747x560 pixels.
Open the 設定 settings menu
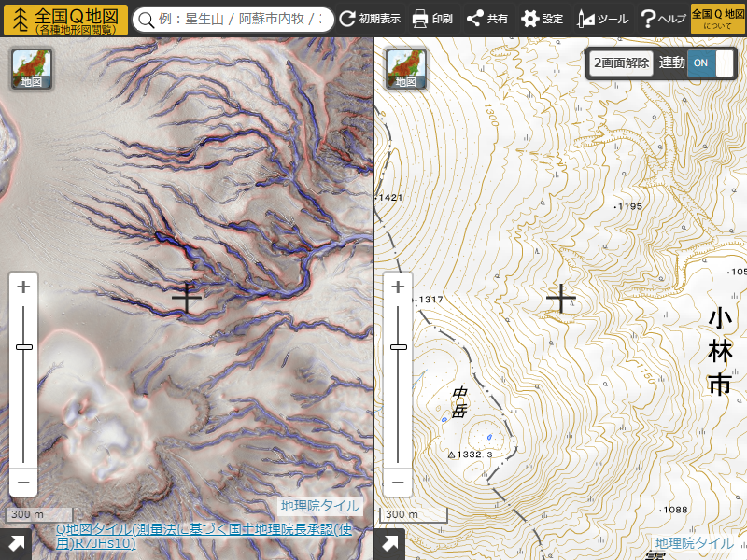tap(543, 19)
